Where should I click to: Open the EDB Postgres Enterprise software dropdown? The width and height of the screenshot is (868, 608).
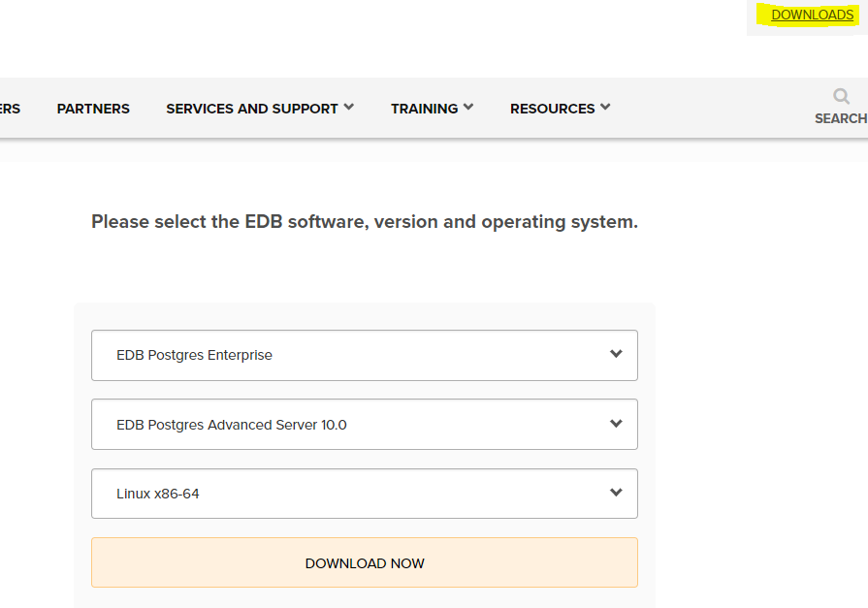click(x=365, y=356)
